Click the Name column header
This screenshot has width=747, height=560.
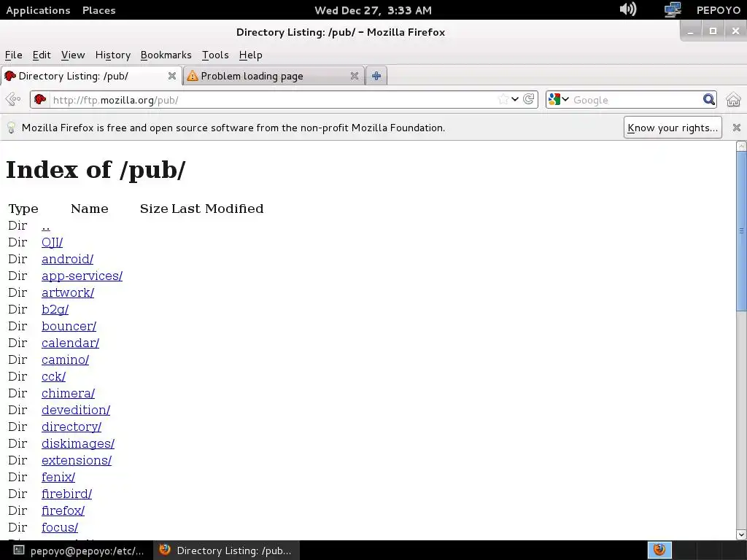click(x=90, y=209)
